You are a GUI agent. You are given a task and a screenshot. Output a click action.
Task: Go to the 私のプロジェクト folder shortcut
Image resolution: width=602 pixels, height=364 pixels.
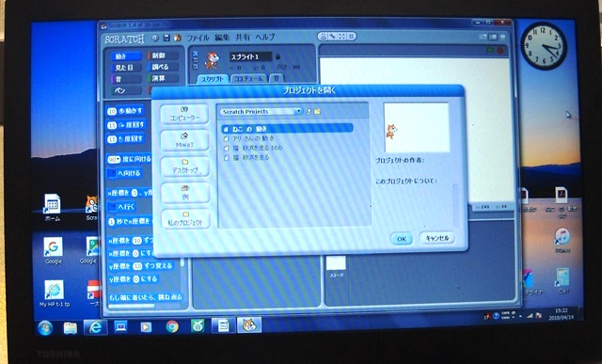pyautogui.click(x=185, y=219)
